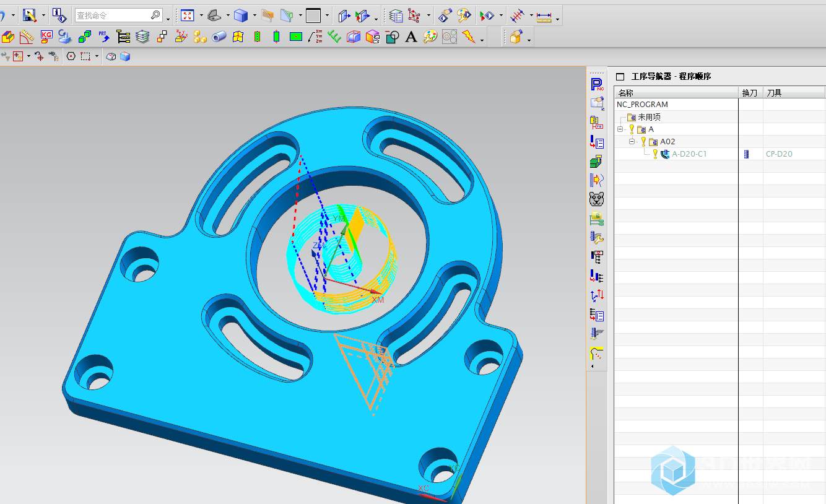Open the dropdown beside the shaded cube icon
Image resolution: width=826 pixels, height=504 pixels.
click(254, 16)
